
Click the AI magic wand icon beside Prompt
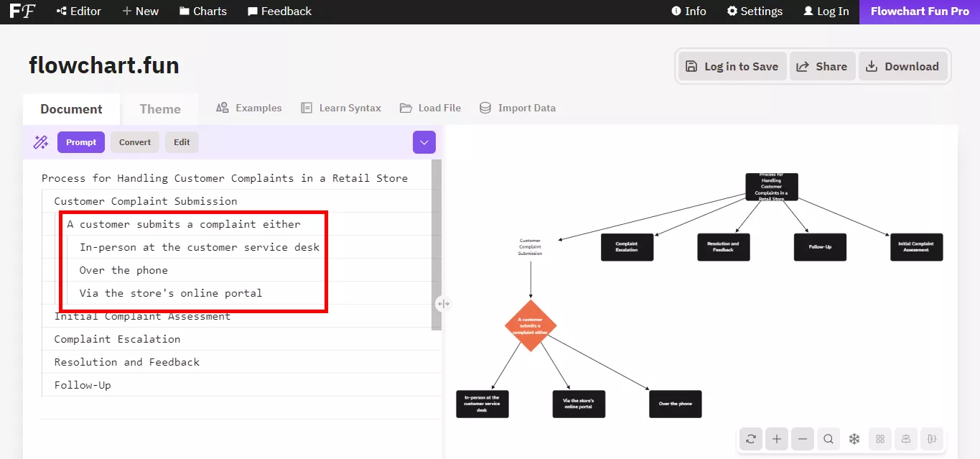click(41, 142)
